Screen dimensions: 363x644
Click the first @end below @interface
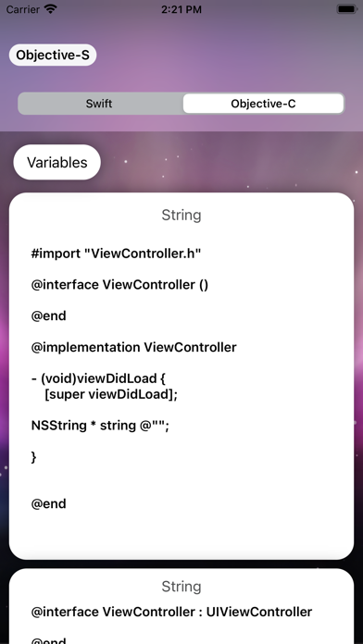tap(48, 316)
